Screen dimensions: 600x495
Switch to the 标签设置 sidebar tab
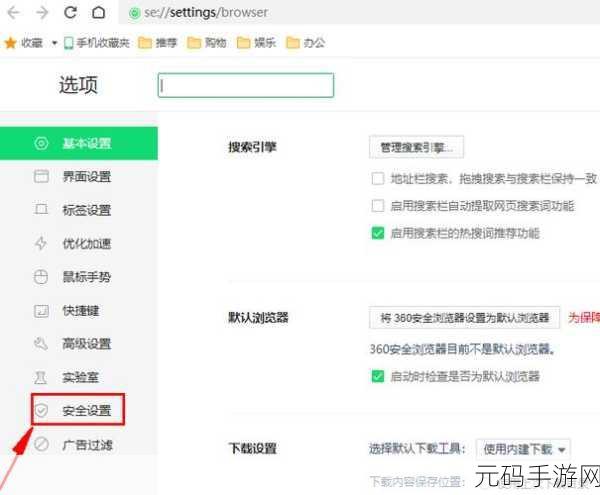coord(79,210)
